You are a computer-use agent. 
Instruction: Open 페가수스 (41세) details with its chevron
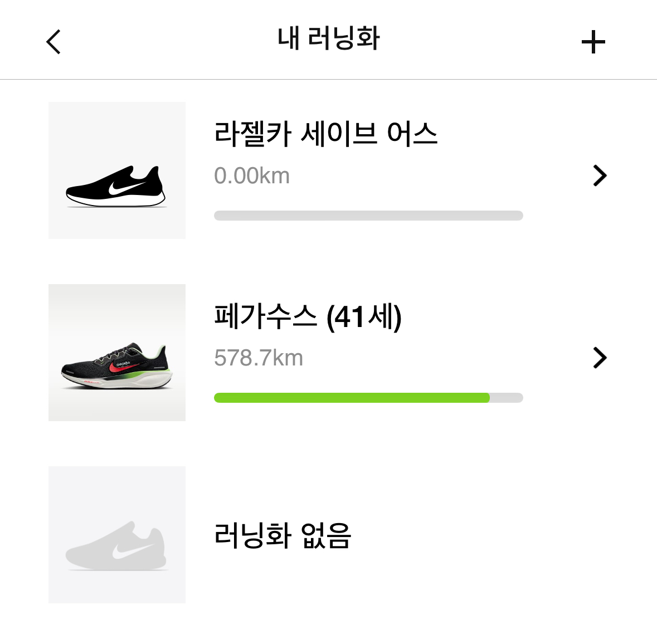point(600,358)
